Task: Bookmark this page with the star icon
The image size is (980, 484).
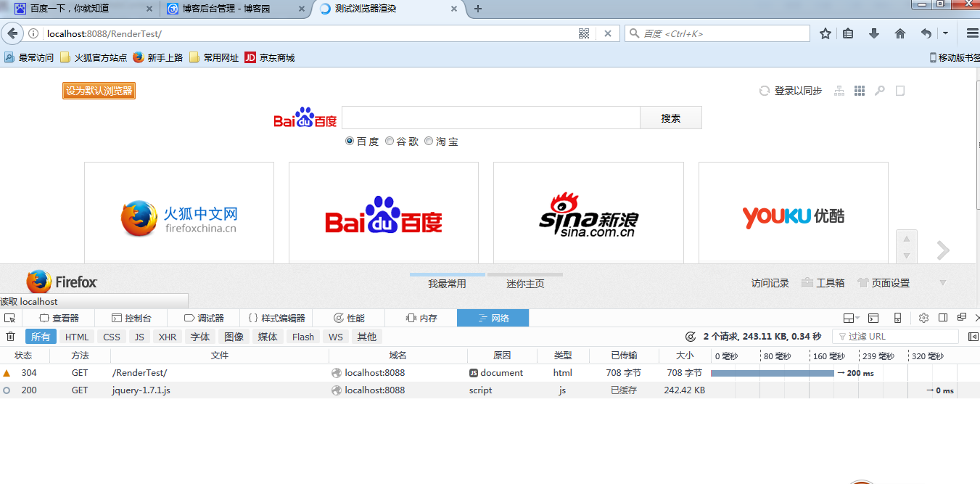Action: tap(825, 33)
